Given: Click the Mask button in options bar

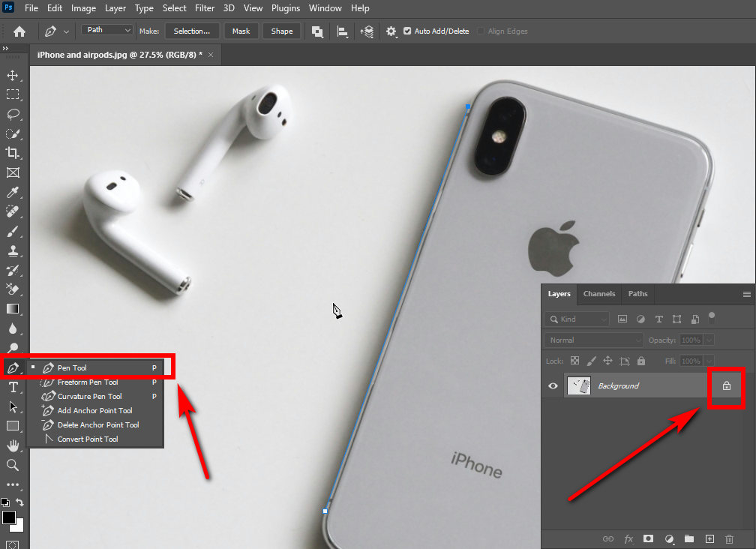Looking at the screenshot, I should tap(241, 31).
